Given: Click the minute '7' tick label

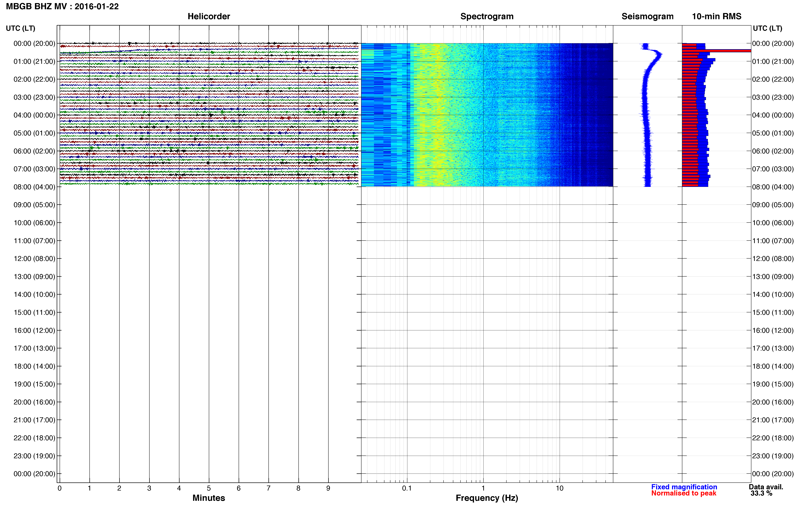Looking at the screenshot, I should point(269,488).
